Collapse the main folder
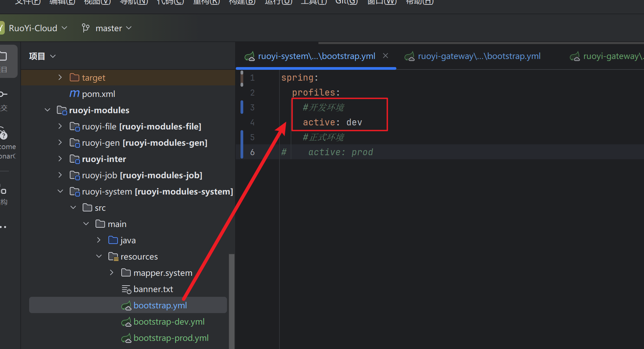 point(86,224)
